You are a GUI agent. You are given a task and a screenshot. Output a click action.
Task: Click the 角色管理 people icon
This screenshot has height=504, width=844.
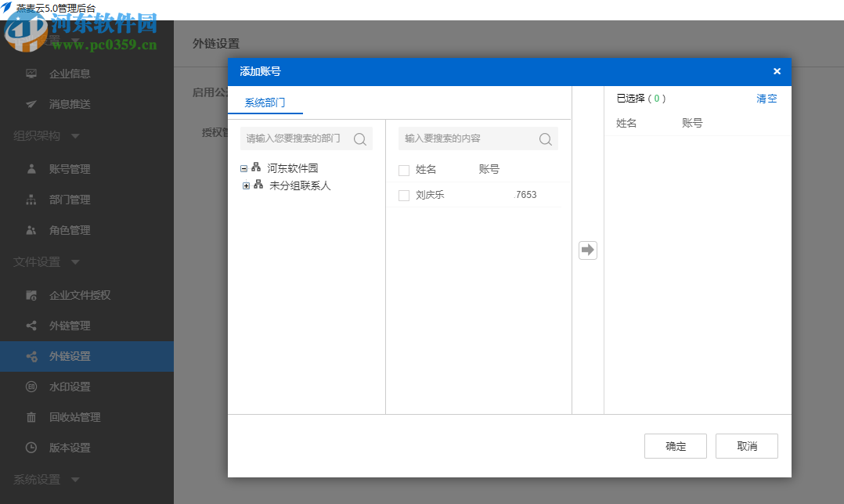point(31,230)
